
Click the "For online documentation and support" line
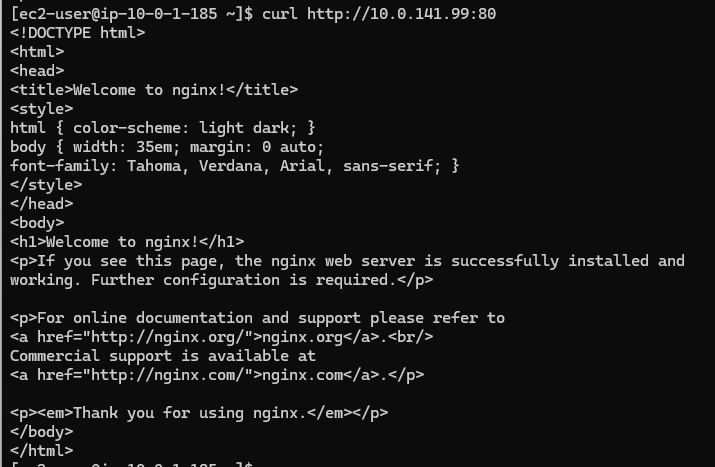pyautogui.click(x=257, y=318)
